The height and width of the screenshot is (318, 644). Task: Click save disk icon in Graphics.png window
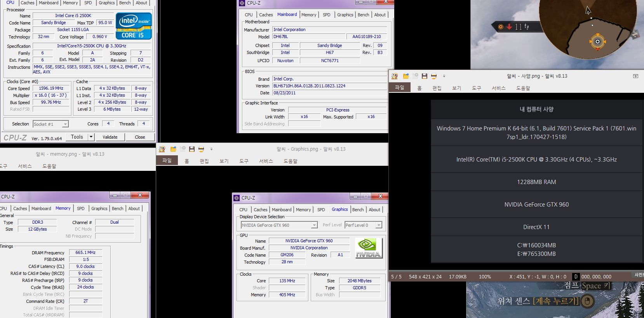(192, 149)
